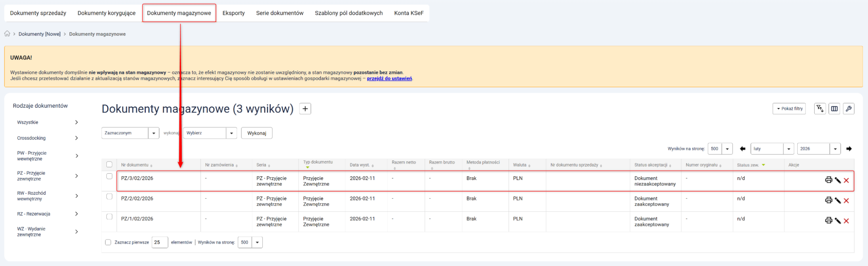868x266 pixels.
Task: Go to next month with right arrow
Action: pos(849,149)
